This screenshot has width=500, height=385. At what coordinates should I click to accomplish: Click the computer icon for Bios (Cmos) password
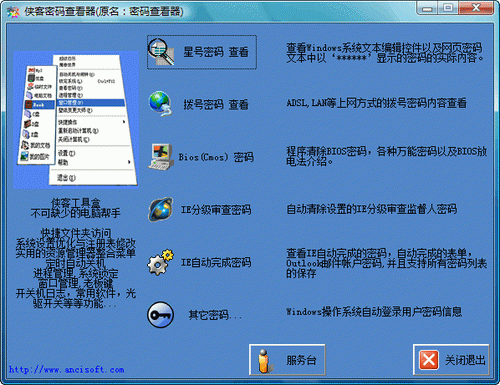coord(161,157)
